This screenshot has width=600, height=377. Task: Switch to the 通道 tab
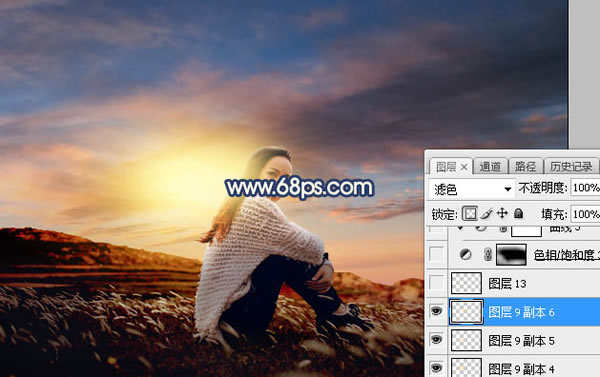click(490, 166)
